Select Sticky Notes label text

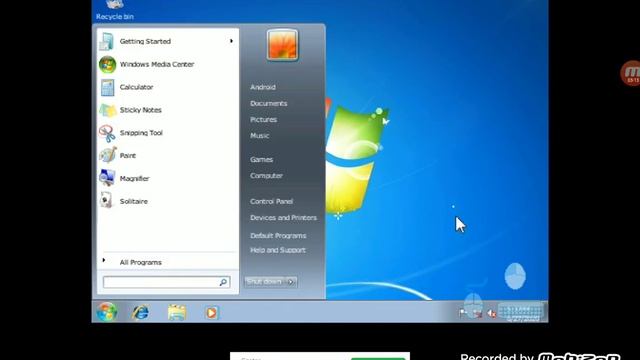(x=141, y=110)
